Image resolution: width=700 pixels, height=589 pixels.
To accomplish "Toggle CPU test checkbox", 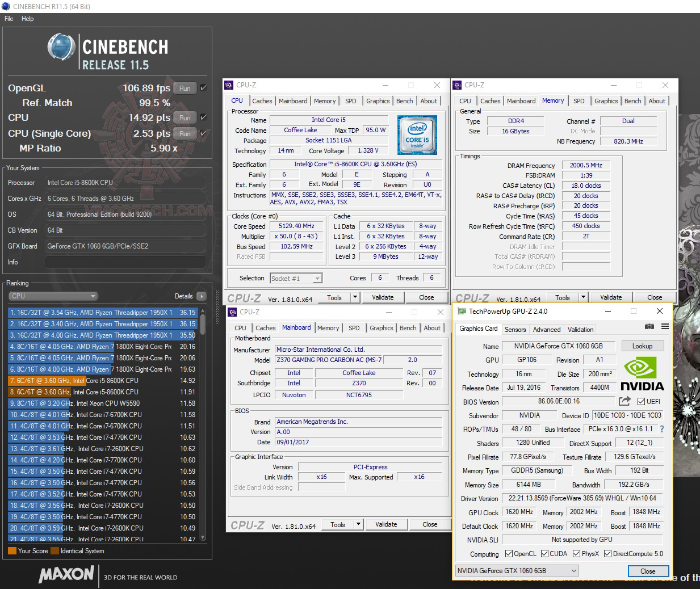I will coord(203,117).
